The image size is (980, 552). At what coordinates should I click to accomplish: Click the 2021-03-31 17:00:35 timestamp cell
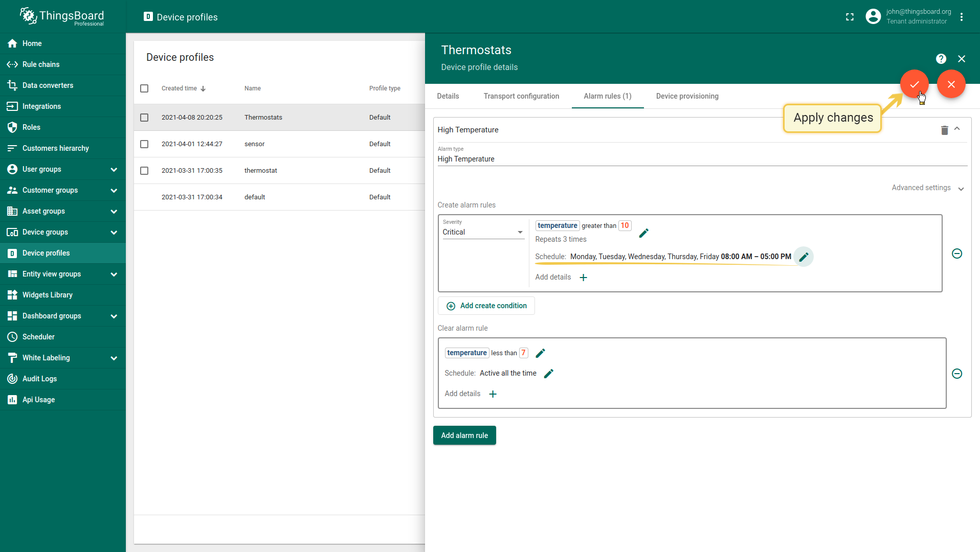pos(192,171)
